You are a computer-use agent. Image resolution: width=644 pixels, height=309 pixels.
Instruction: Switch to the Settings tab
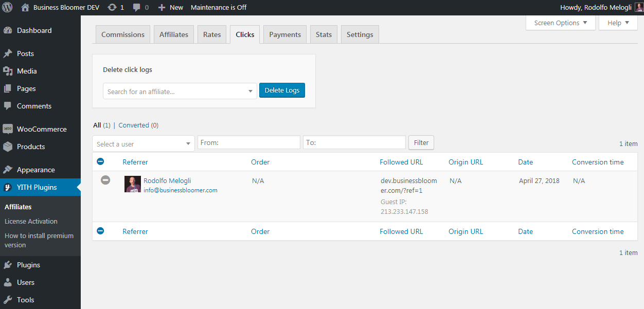tap(360, 34)
